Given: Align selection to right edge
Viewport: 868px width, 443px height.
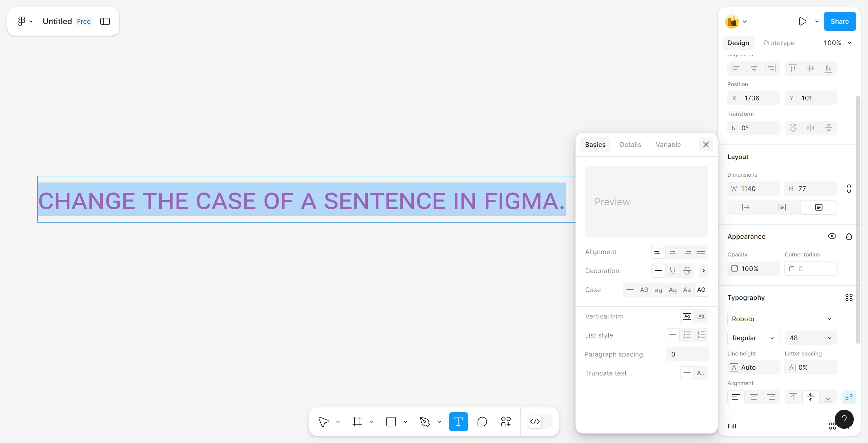Looking at the screenshot, I should [771, 69].
